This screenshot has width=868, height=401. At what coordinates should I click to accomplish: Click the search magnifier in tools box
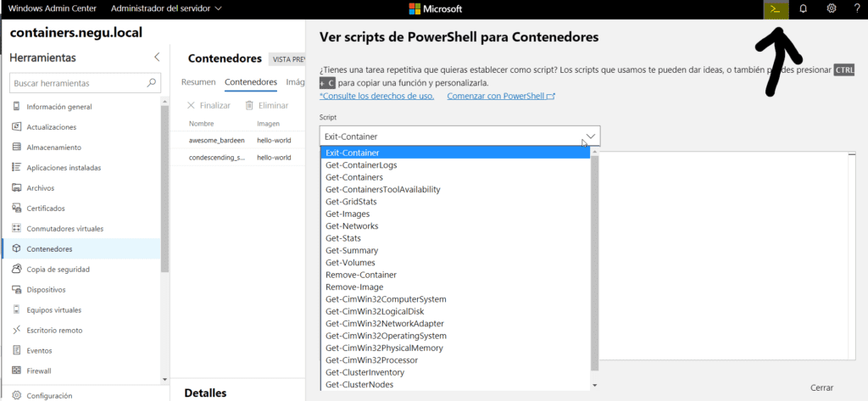(x=151, y=83)
